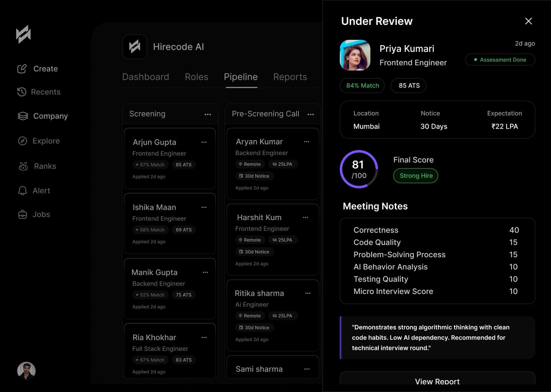
Task: Click the 85 ATS chip for Priya
Action: (409, 85)
